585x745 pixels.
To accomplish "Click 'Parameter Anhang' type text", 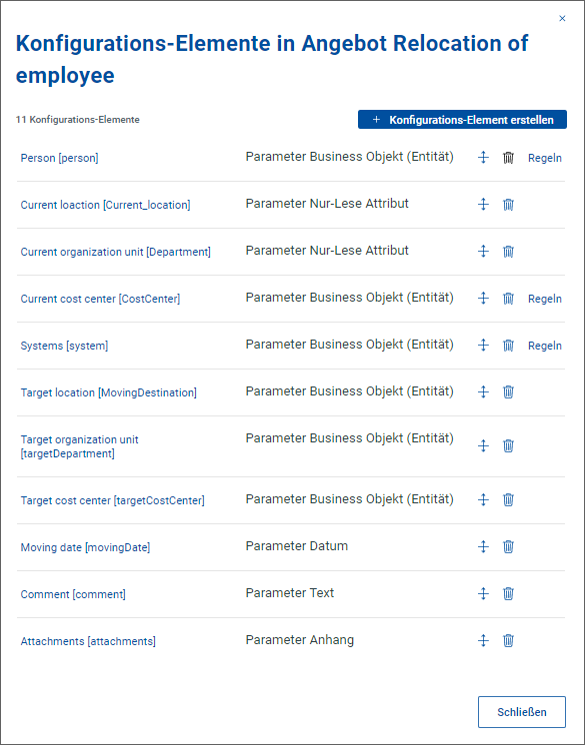I will pyautogui.click(x=300, y=640).
